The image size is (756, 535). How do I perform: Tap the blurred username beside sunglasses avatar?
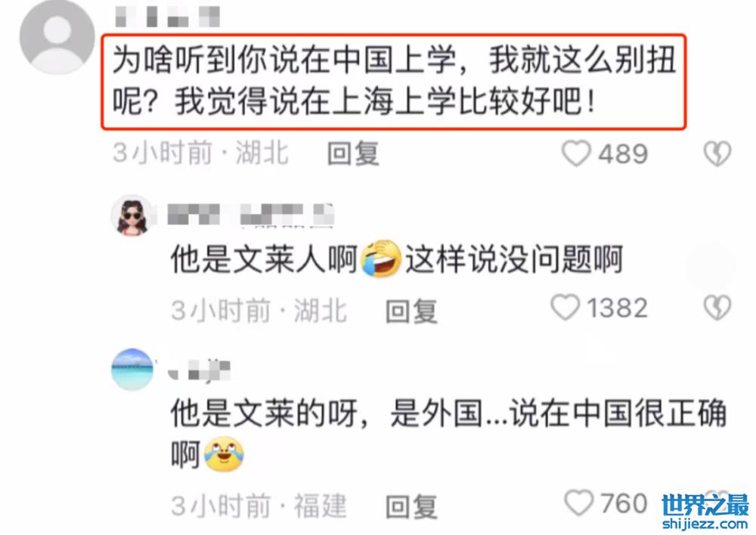[251, 215]
